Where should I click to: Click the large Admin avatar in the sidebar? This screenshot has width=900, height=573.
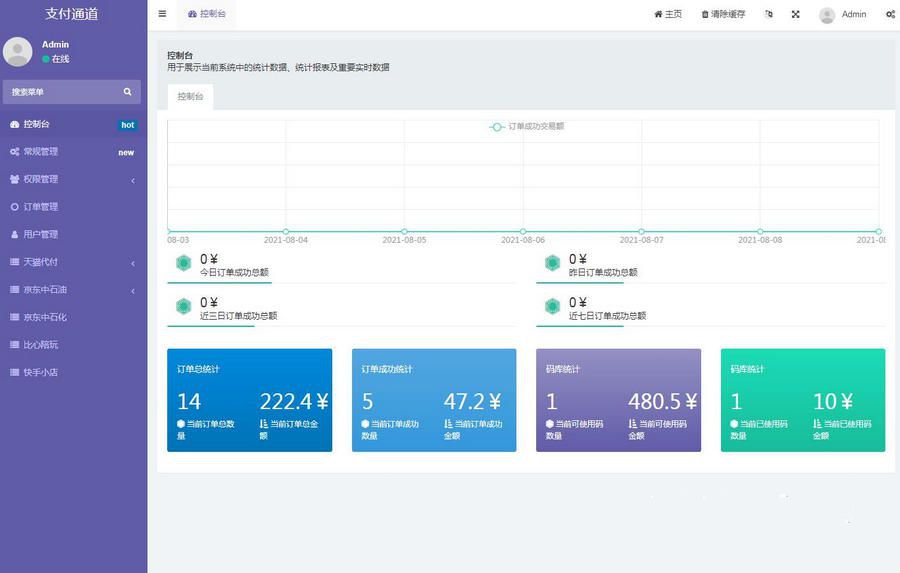click(18, 52)
